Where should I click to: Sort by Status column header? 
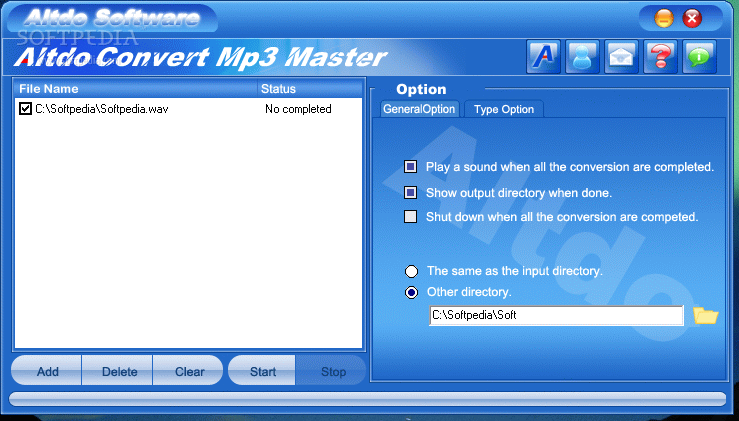click(x=310, y=89)
